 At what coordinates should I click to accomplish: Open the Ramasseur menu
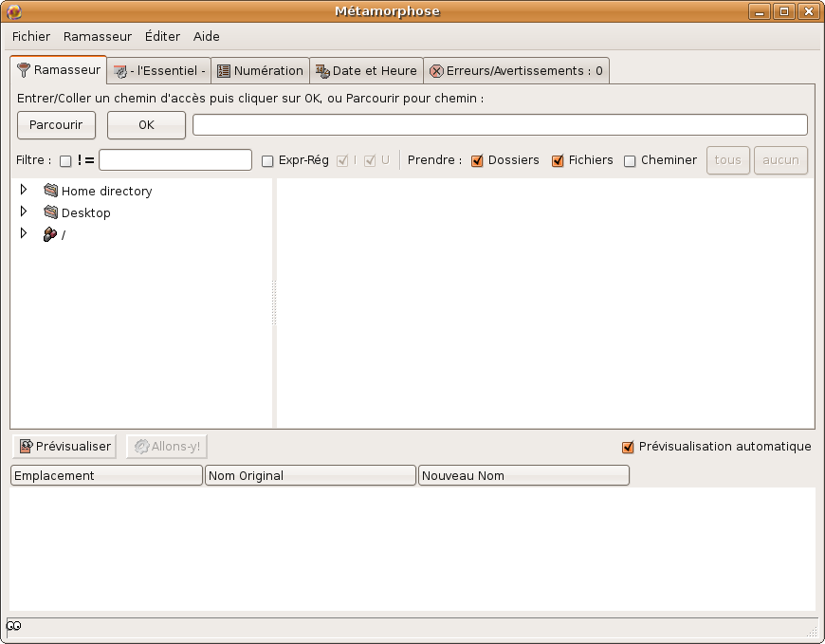tap(98, 36)
